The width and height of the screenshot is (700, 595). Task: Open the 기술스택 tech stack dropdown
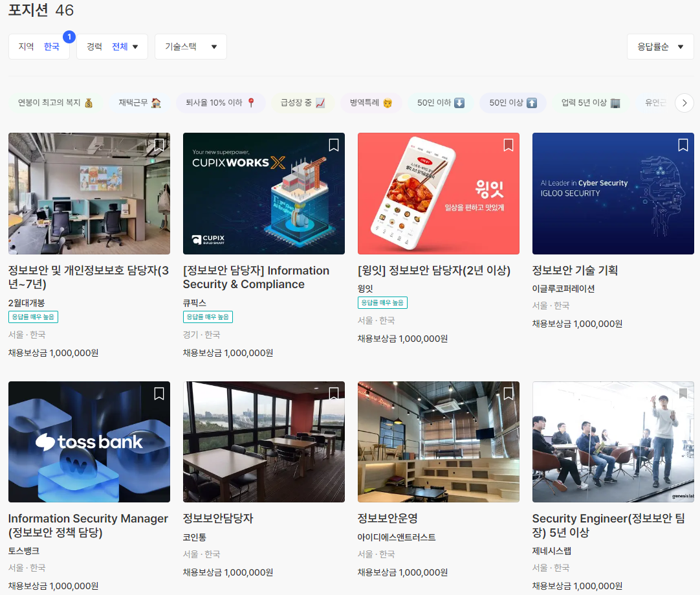(191, 47)
